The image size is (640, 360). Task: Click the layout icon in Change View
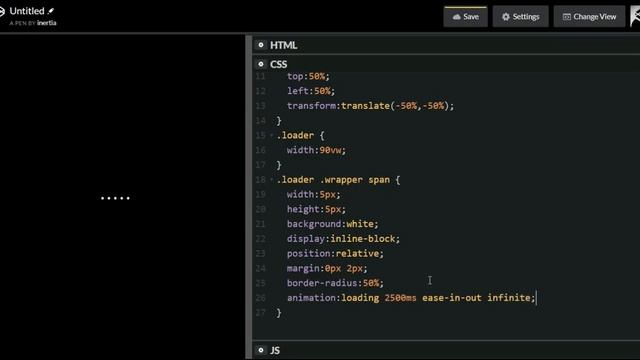coord(567,17)
